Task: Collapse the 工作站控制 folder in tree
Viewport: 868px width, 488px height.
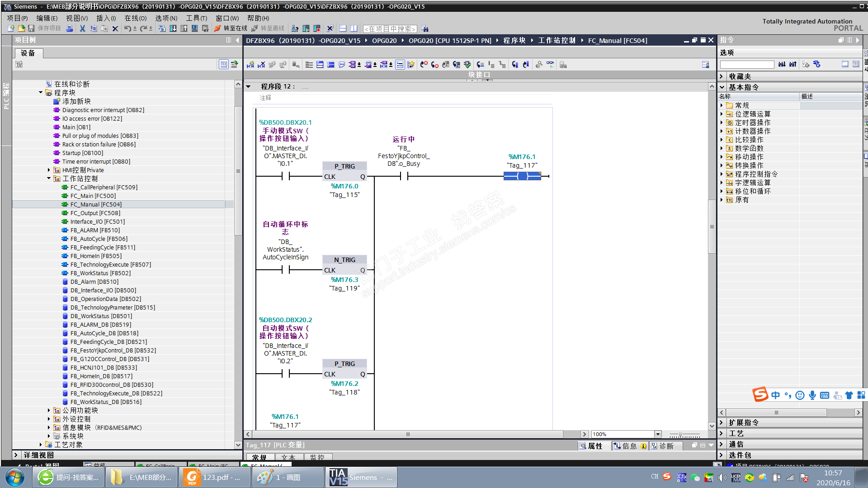Action: pos(49,178)
